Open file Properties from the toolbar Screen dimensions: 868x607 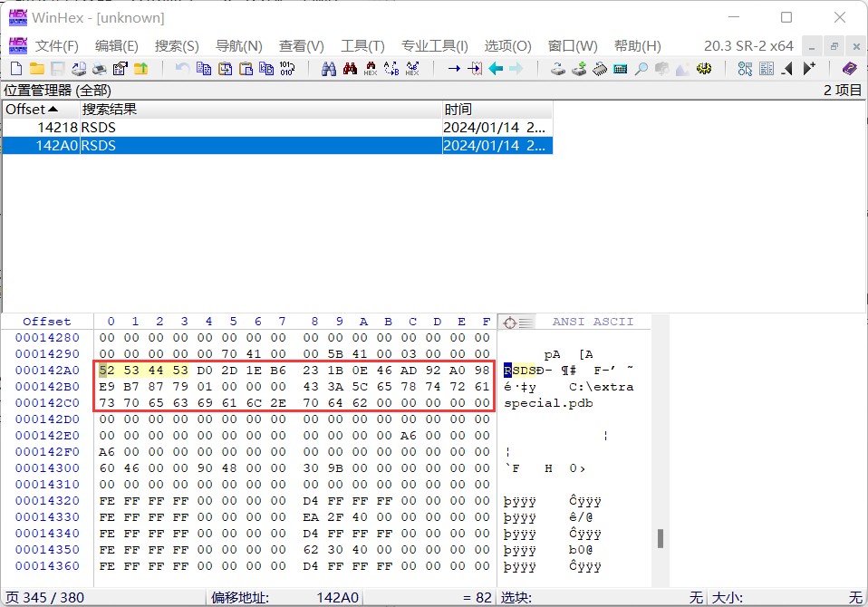(121, 69)
